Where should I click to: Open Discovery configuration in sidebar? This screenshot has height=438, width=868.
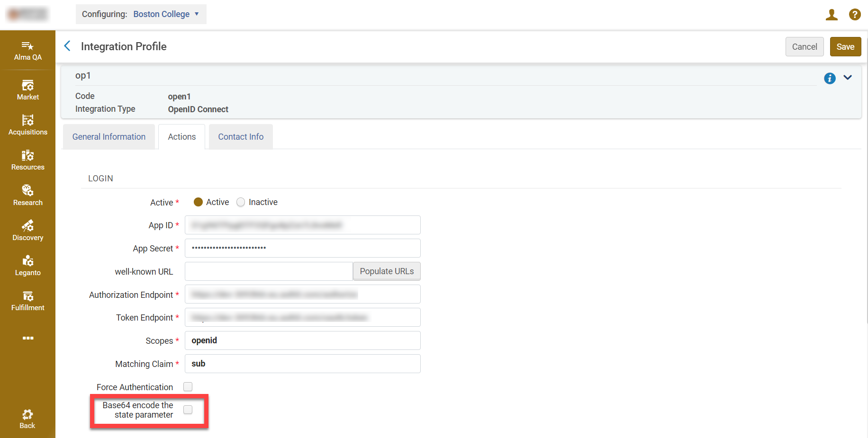point(27,230)
